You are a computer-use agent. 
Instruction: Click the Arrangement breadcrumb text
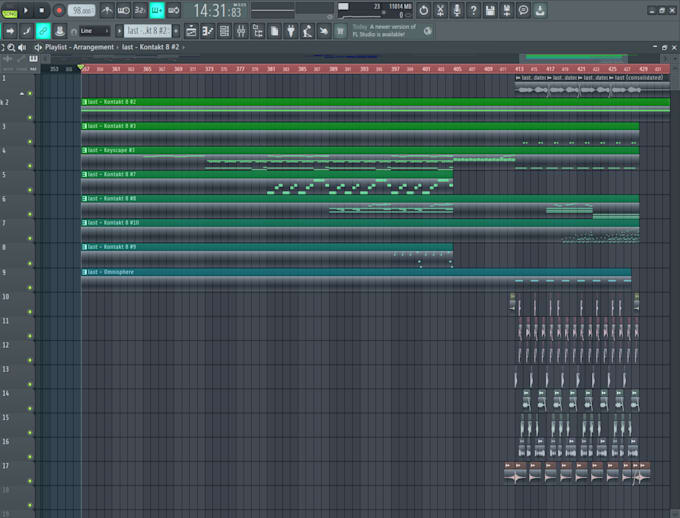93,47
